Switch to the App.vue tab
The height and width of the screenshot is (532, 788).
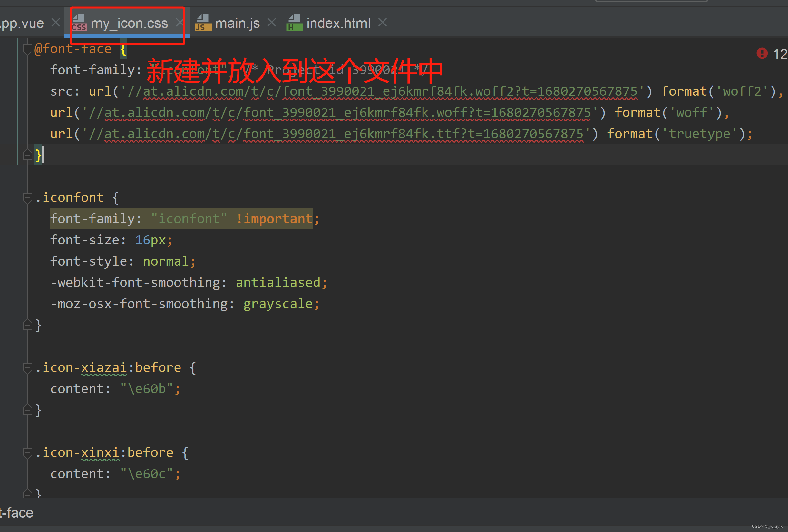pos(22,23)
